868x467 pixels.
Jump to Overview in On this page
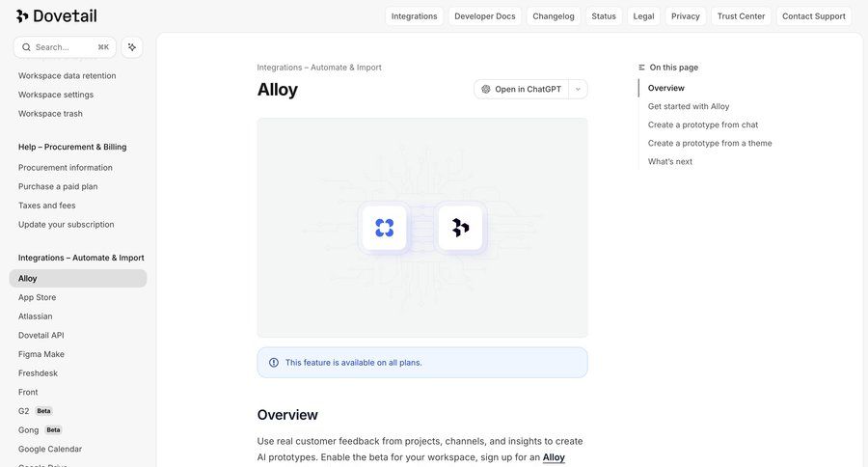tap(665, 88)
